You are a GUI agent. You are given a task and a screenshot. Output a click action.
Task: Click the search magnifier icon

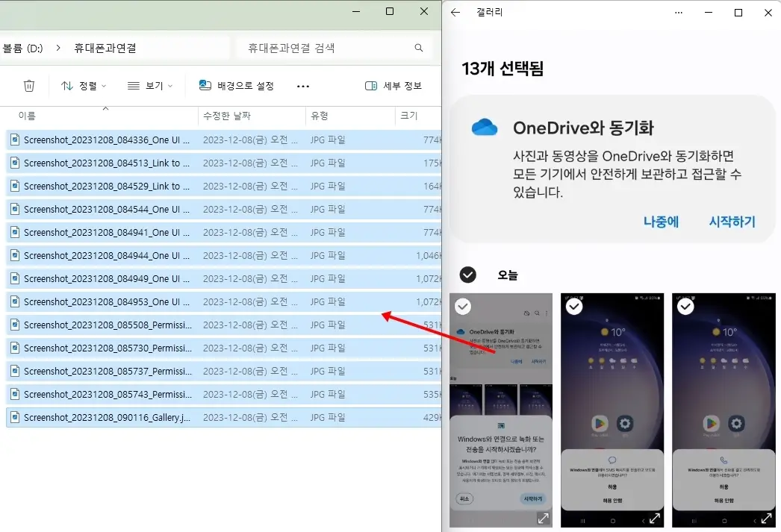coord(418,47)
